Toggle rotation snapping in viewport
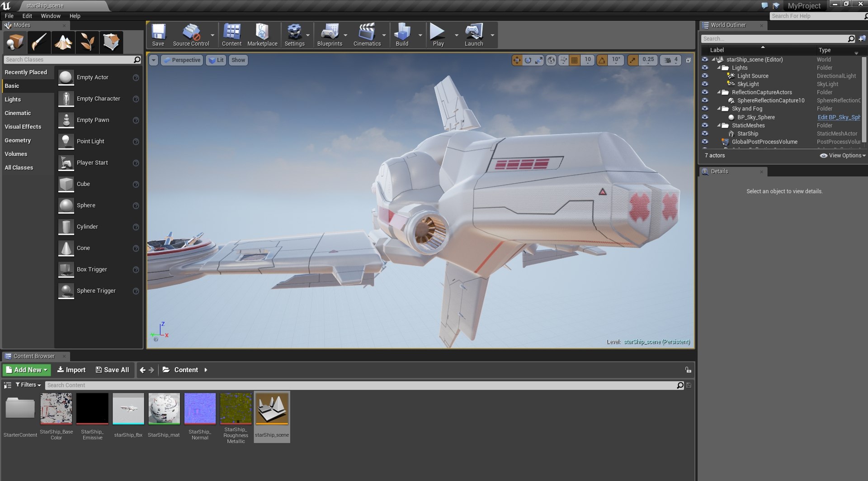 pos(602,60)
